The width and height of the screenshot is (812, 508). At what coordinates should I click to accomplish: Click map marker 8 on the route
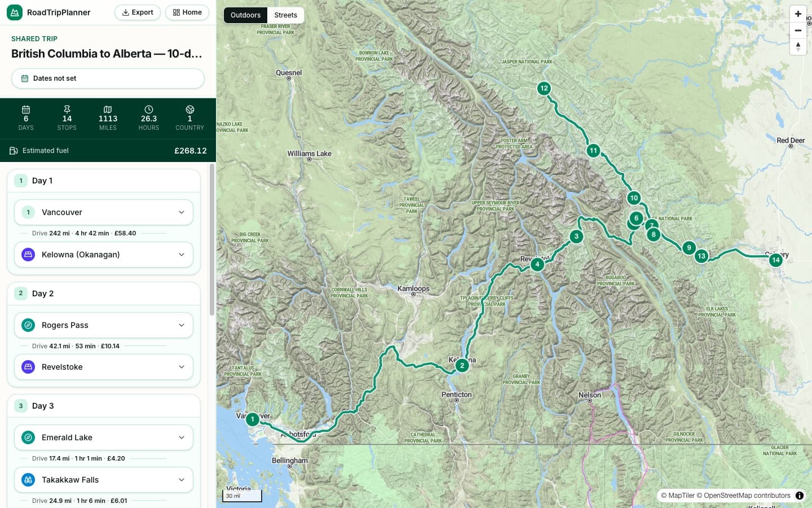pos(654,234)
